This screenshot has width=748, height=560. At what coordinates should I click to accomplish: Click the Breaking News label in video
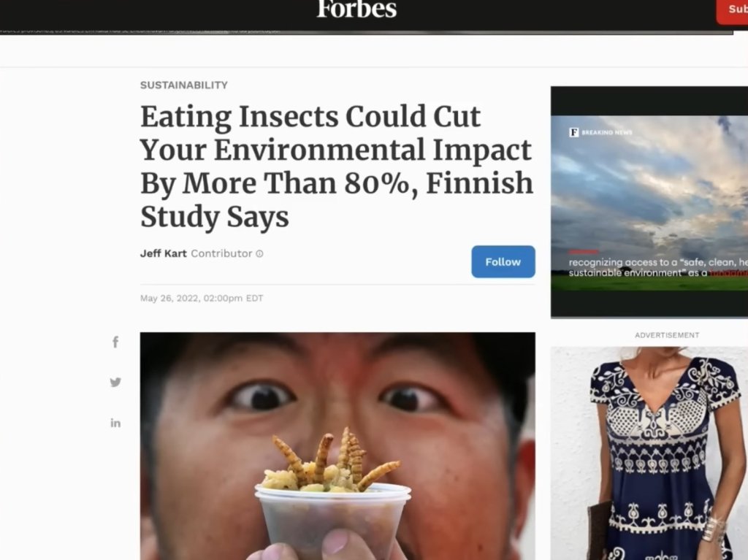tap(607, 133)
